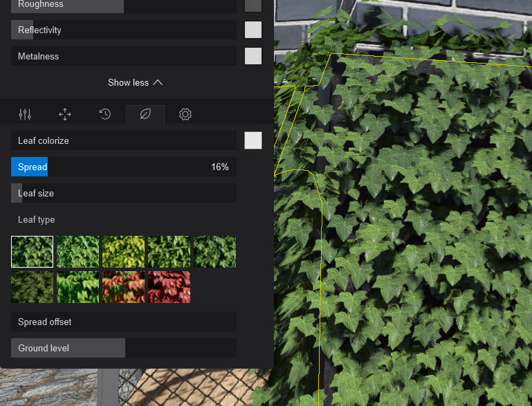Viewport: 532px width, 406px height.
Task: Open the Reflectivity texture swatch
Action: point(253,30)
